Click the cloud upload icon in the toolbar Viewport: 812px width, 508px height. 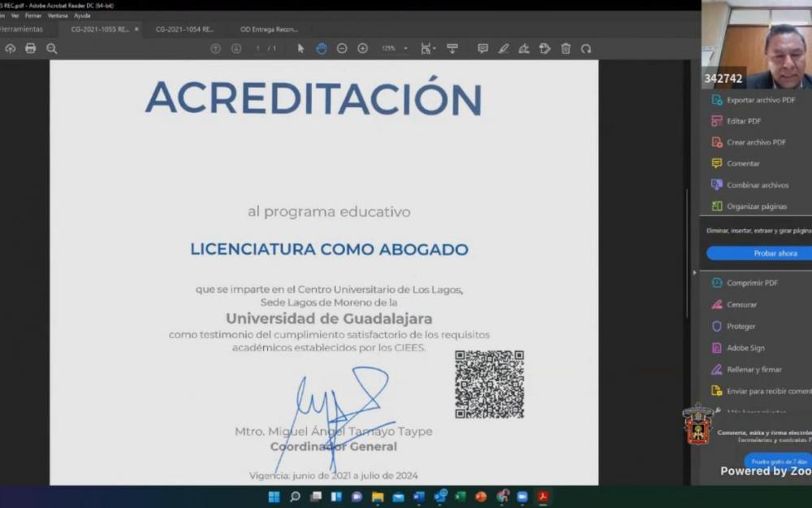coord(11,49)
